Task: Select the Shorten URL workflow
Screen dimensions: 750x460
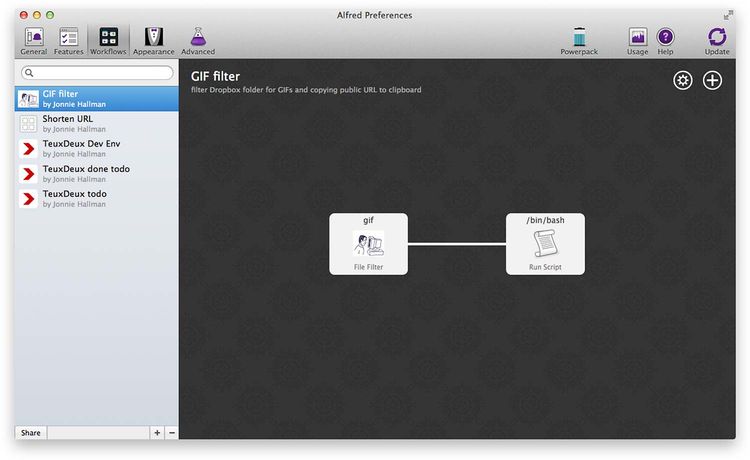Action: click(x=97, y=123)
